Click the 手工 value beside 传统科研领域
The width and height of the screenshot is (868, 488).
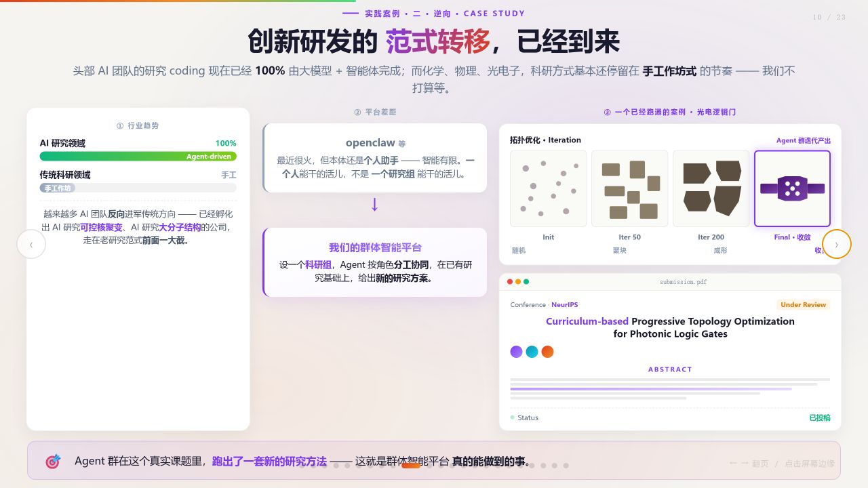pos(229,175)
